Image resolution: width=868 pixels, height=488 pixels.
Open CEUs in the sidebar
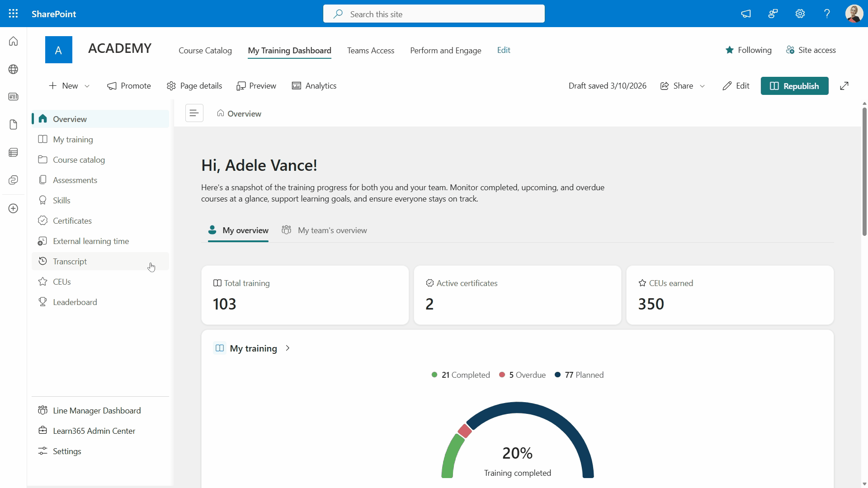click(x=100, y=282)
